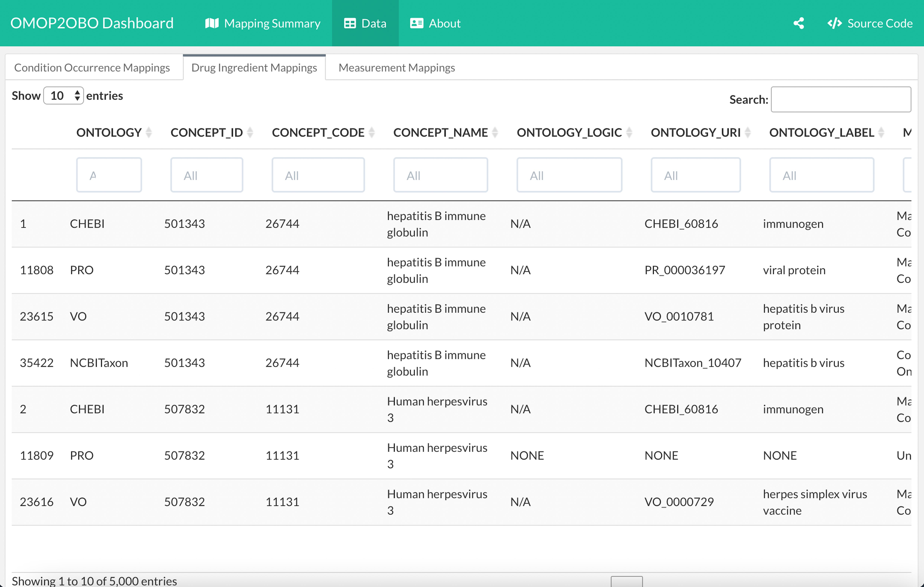924x587 pixels.
Task: Click the 'viral protein' label cell
Action: point(794,270)
